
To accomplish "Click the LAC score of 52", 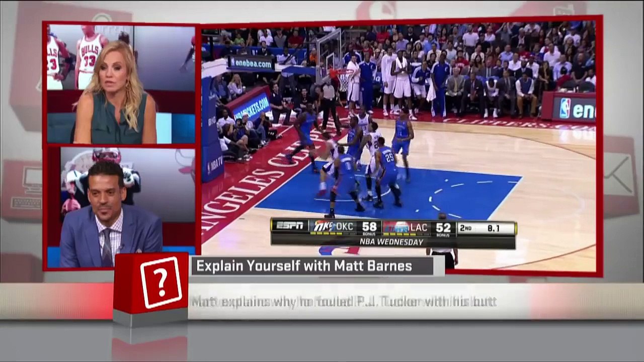I will point(443,227).
